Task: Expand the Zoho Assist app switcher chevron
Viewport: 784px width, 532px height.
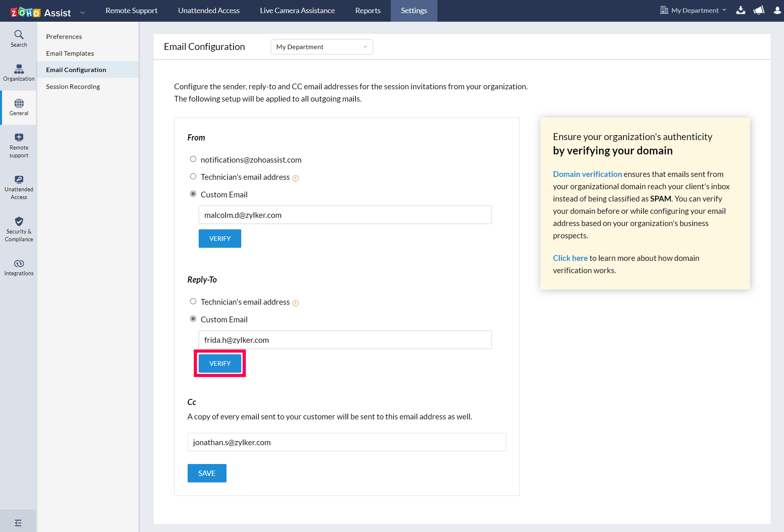Action: [83, 13]
